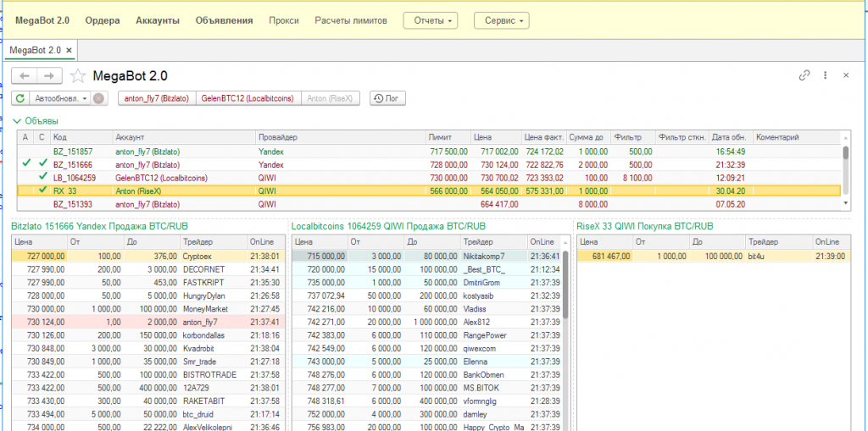
Task: Sort ads table by Провайдер column
Action: pyautogui.click(x=341, y=137)
